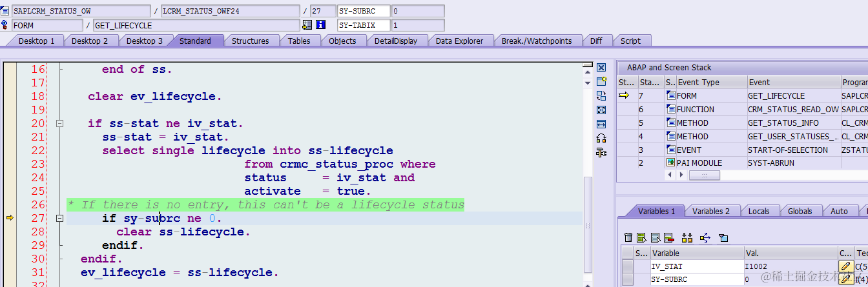Click the LCRM_STATUS_OWF24 include field
Image resolution: width=868 pixels, height=287 pixels.
point(229,11)
